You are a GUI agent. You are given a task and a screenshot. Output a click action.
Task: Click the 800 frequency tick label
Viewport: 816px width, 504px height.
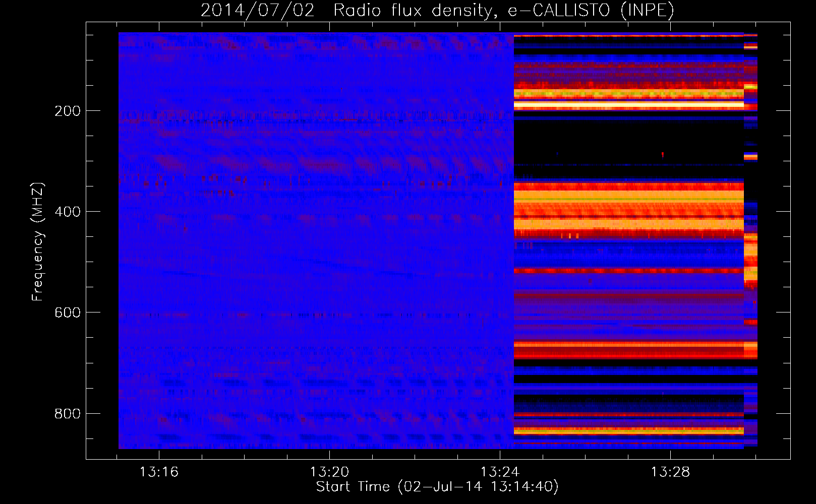(68, 414)
